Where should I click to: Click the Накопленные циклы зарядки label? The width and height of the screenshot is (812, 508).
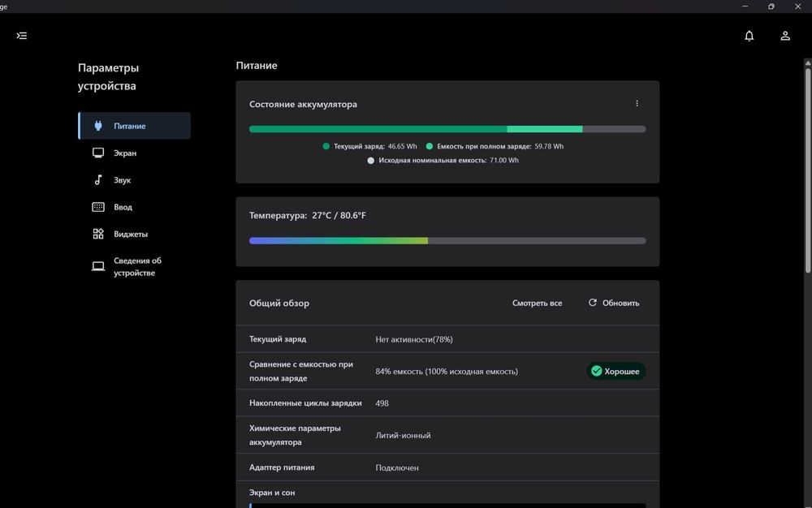pos(305,403)
